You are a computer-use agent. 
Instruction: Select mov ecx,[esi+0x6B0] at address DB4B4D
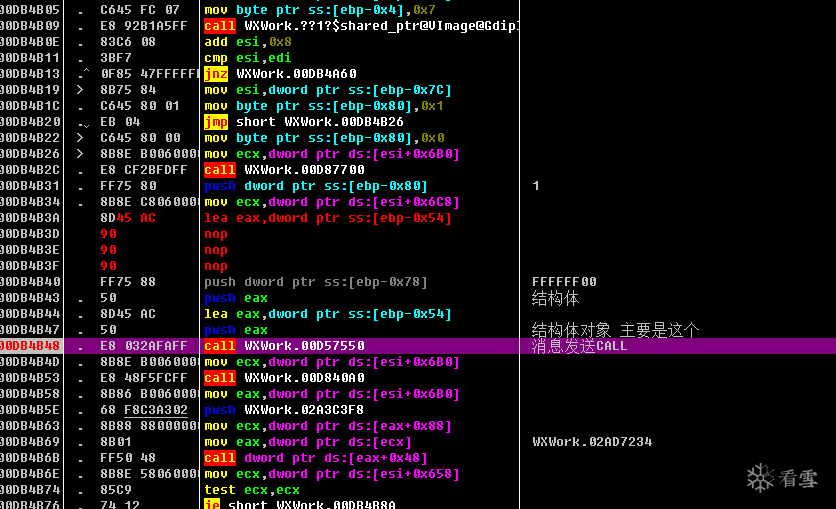pyautogui.click(x=332, y=362)
